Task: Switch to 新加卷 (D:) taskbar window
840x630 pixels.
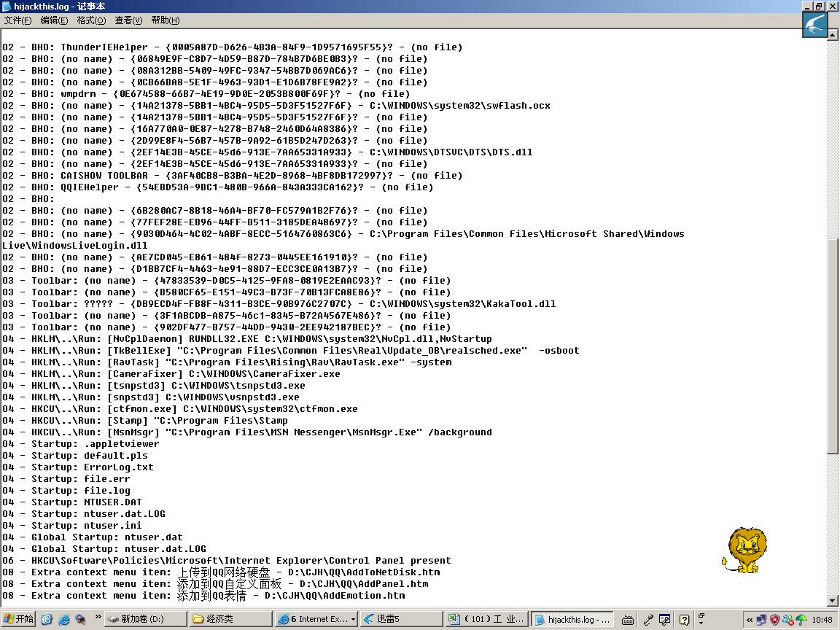Action: [144, 619]
